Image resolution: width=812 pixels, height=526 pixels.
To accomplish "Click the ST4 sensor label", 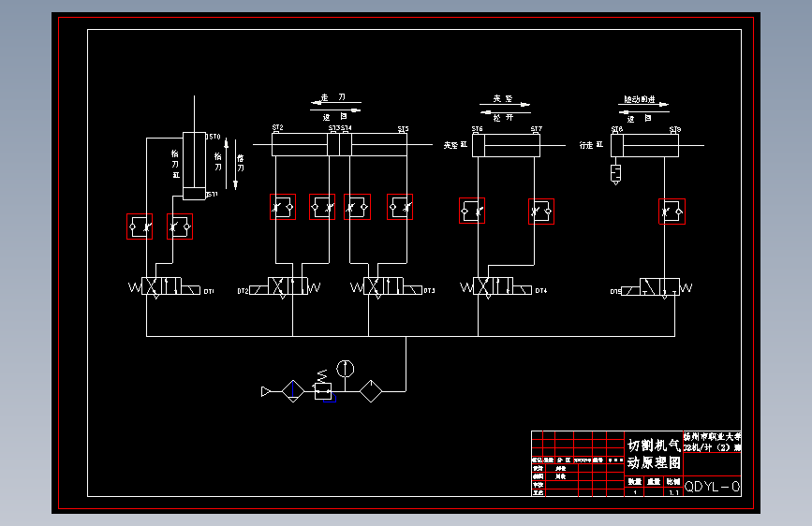I will click(x=347, y=128).
